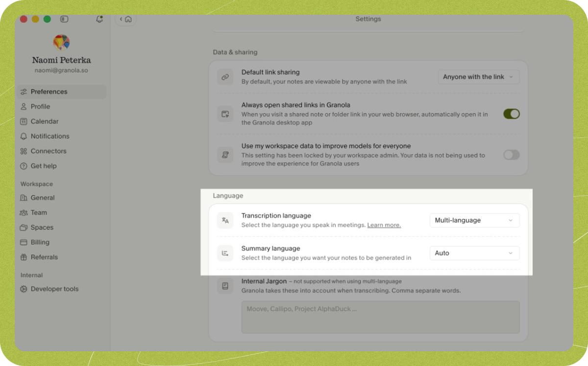Toggle Use my workspace data switch
Image resolution: width=588 pixels, height=366 pixels.
point(512,155)
